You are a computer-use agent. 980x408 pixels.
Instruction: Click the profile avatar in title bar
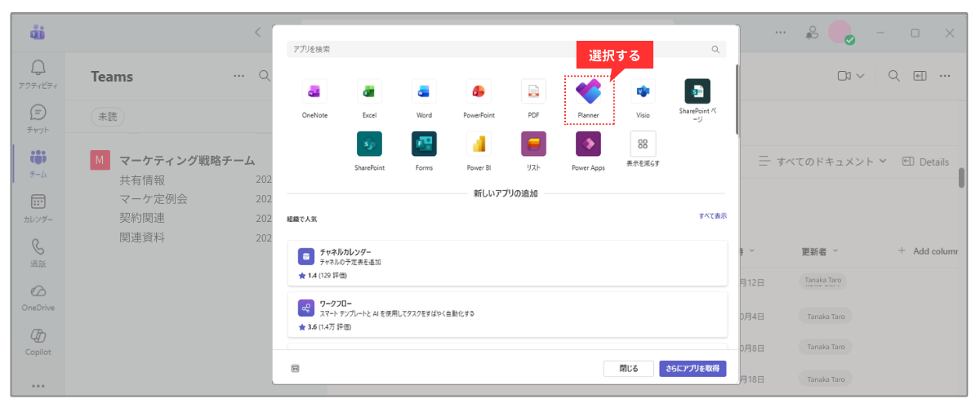coord(841,33)
